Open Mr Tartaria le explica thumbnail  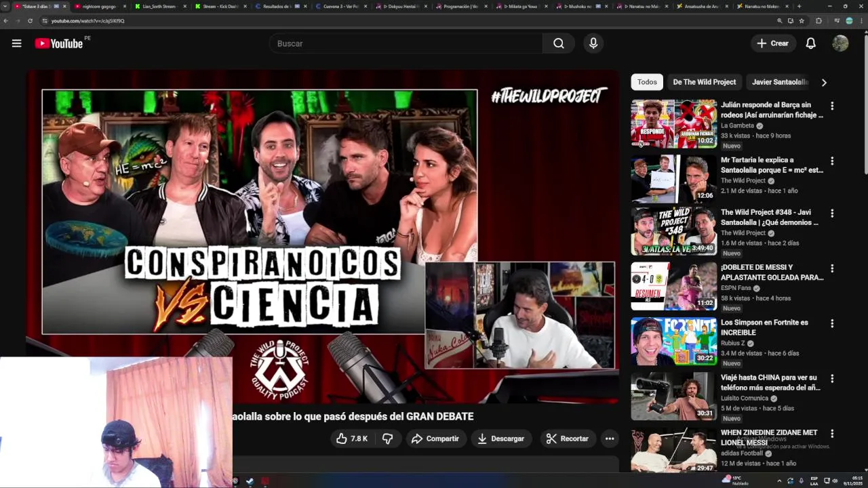(674, 178)
